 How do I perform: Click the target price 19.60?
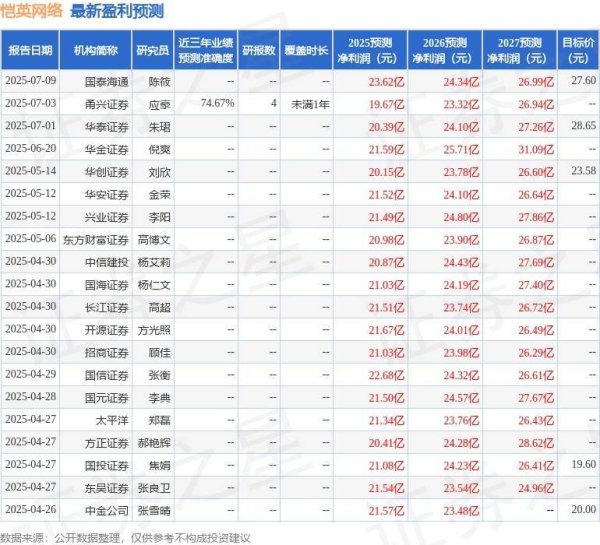(584, 465)
